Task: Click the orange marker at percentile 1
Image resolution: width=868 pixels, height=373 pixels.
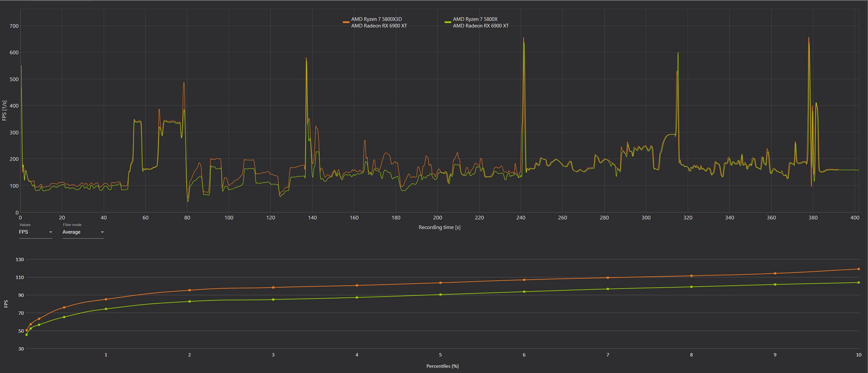Action: [x=106, y=299]
